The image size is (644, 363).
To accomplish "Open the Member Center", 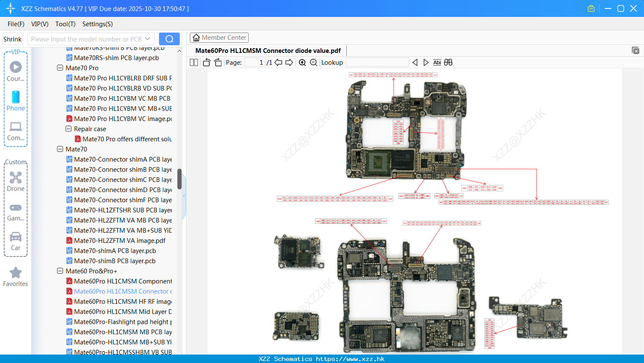I will point(219,38).
